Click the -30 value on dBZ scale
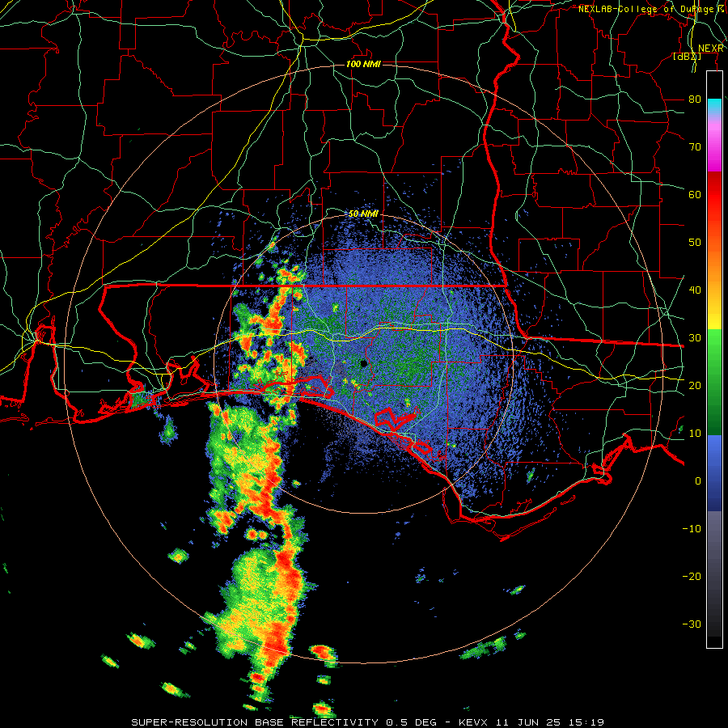This screenshot has height=728, width=728. (692, 624)
